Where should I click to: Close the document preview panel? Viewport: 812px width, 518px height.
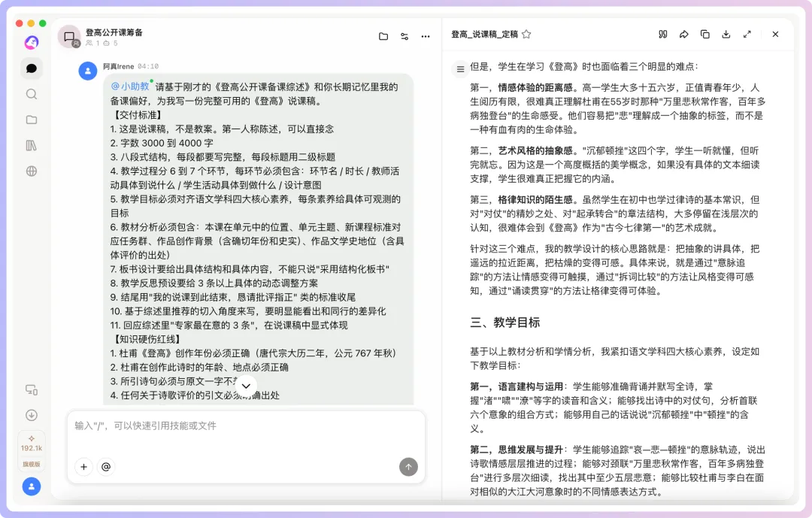click(775, 34)
